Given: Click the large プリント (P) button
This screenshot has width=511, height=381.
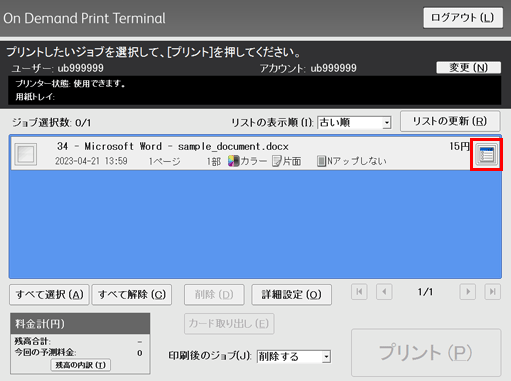Looking at the screenshot, I should (426, 353).
